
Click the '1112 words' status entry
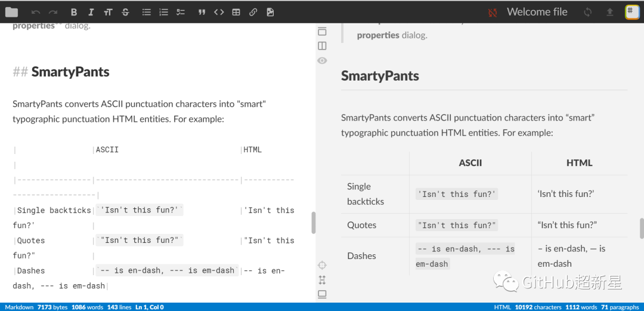[581, 307]
